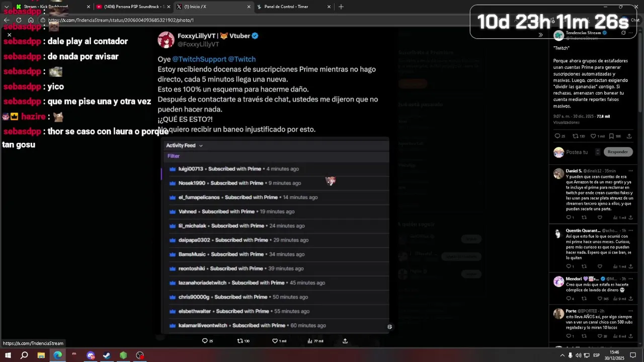The height and width of the screenshot is (362, 644).
Task: Open @Twitch mention link
Action: click(242, 59)
